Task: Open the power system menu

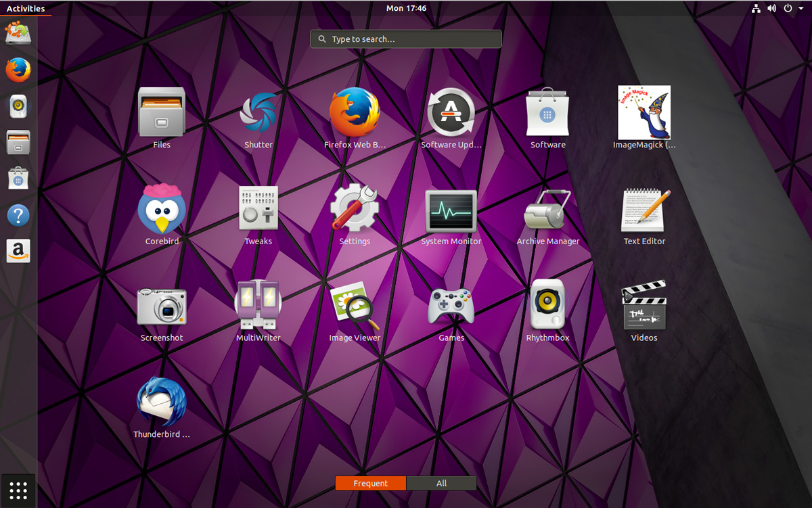Action: point(792,9)
